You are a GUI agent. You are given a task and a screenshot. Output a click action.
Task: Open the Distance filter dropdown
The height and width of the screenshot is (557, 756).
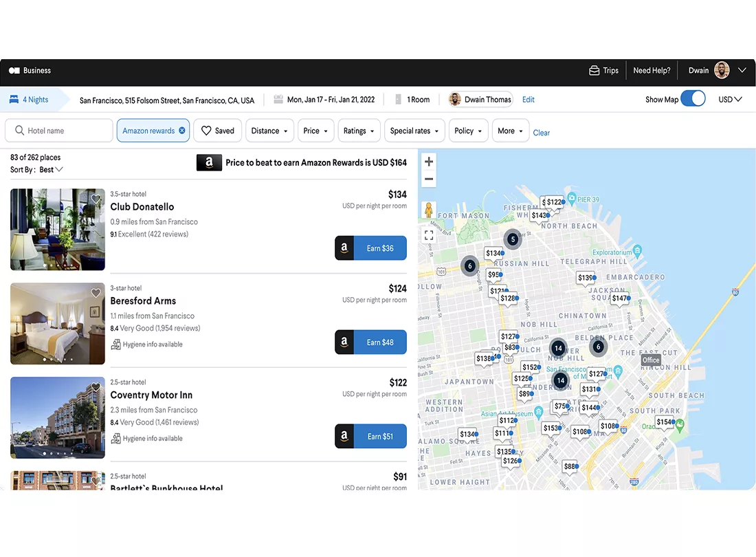(x=269, y=131)
